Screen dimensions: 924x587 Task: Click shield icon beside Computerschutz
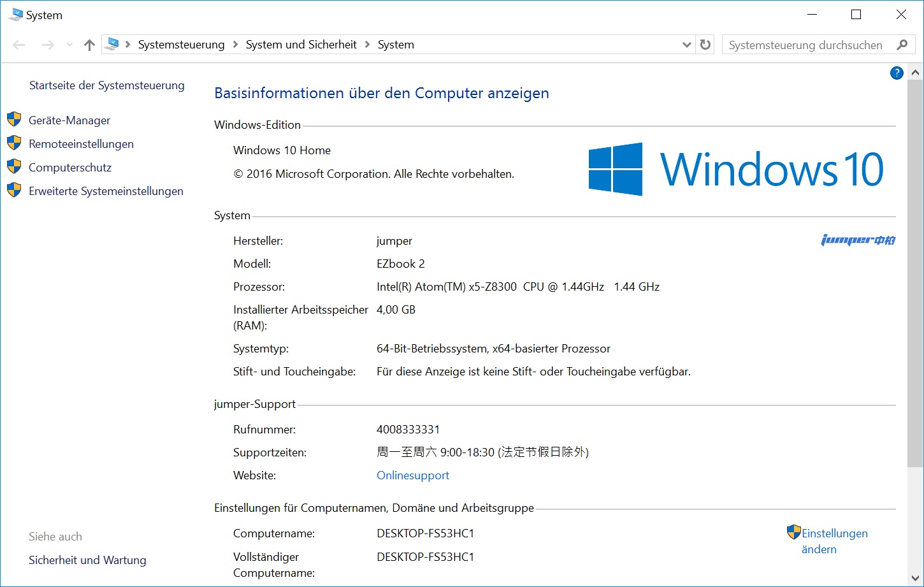click(x=14, y=167)
